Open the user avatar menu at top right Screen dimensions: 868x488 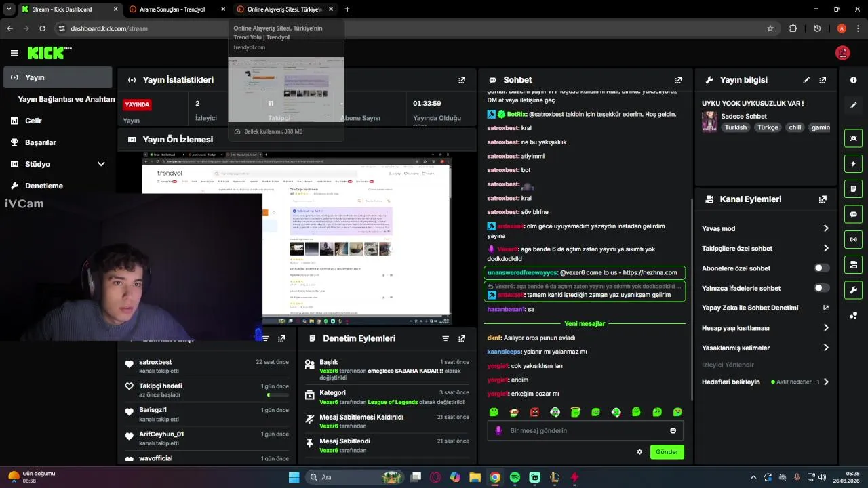(843, 53)
